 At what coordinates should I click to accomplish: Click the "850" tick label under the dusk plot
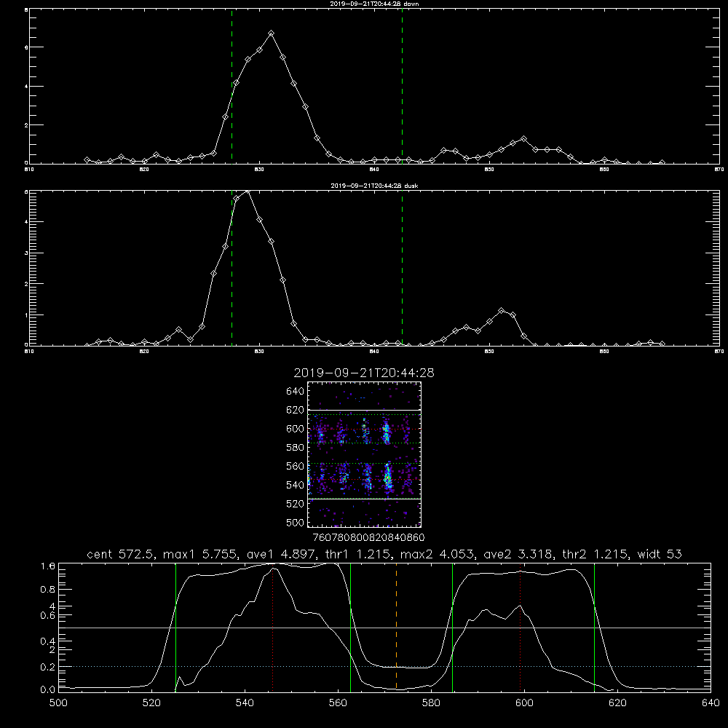tap(489, 352)
